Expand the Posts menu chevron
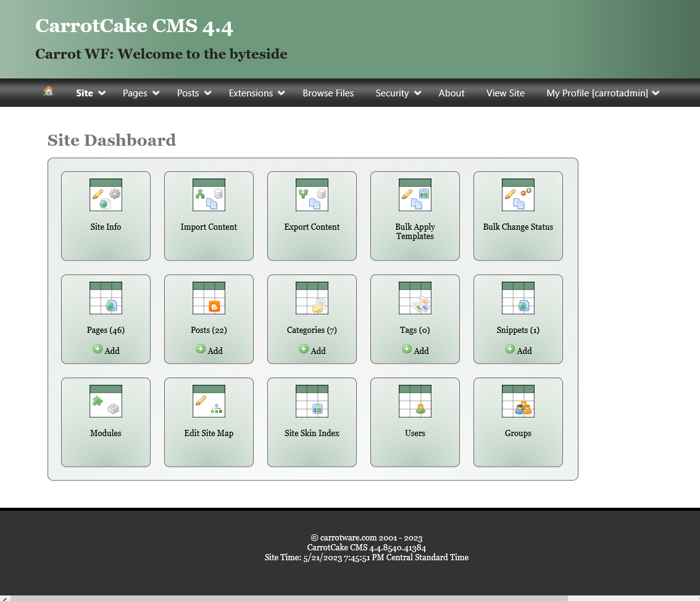The image size is (700, 601). (x=207, y=93)
